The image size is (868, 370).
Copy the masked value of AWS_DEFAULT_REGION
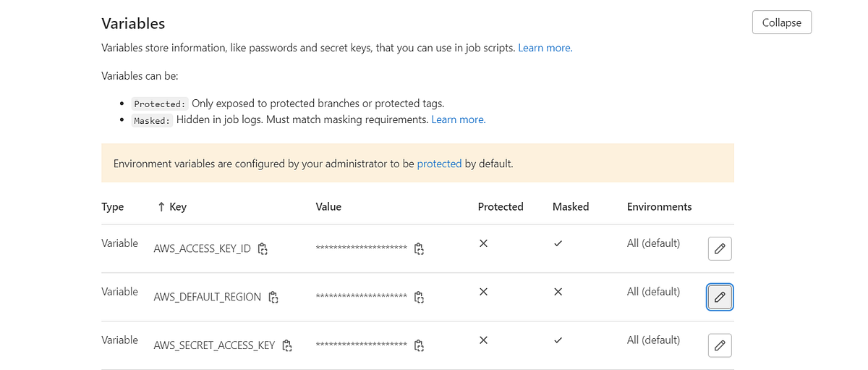click(x=419, y=297)
